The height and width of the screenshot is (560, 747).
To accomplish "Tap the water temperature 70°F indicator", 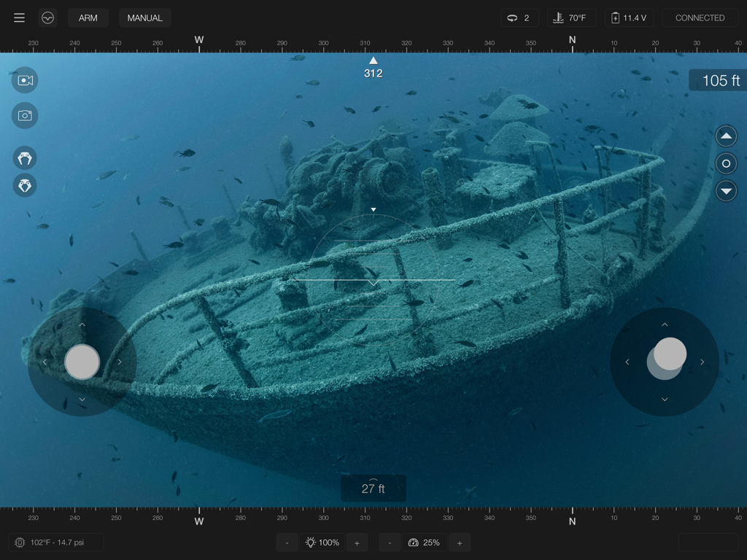I will [570, 18].
